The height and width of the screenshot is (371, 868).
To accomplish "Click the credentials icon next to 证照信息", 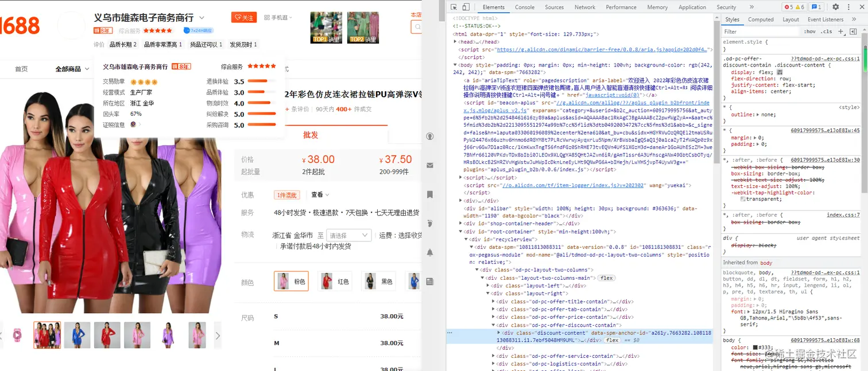I will click(x=134, y=124).
